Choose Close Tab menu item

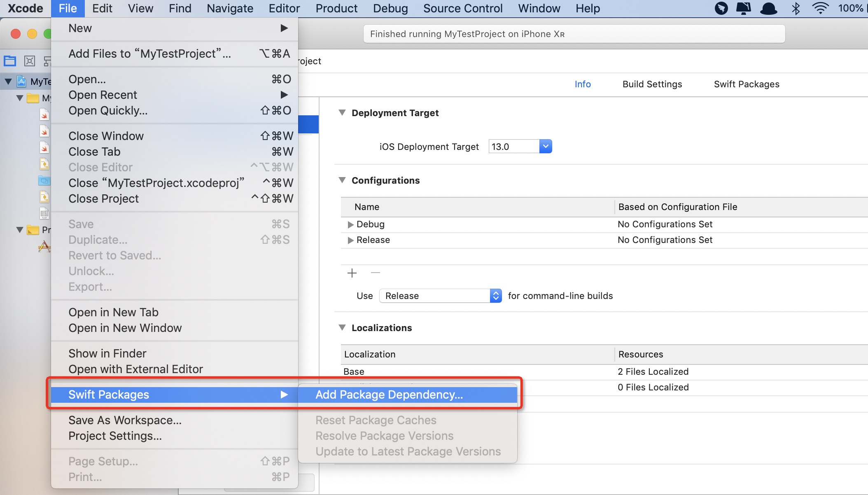(x=175, y=152)
